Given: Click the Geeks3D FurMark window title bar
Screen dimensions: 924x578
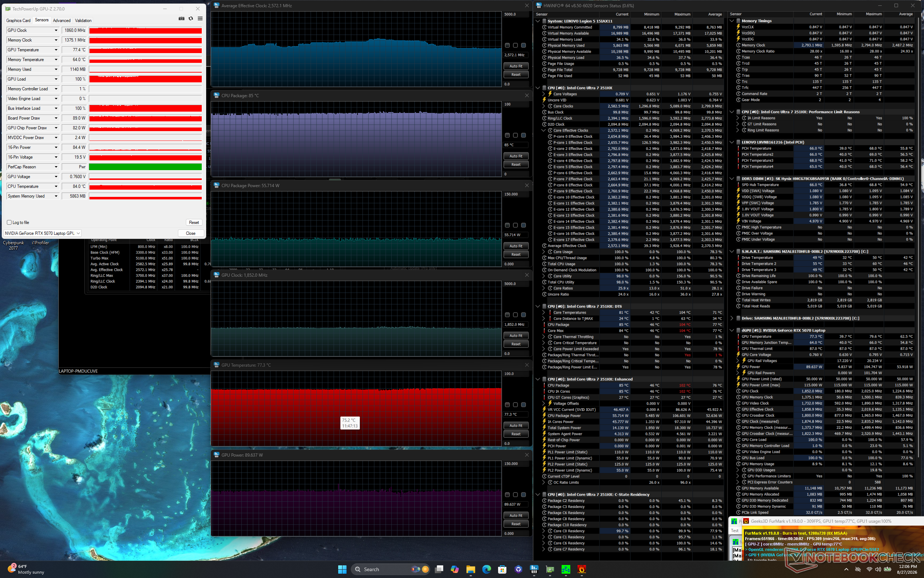Looking at the screenshot, I should (832, 521).
